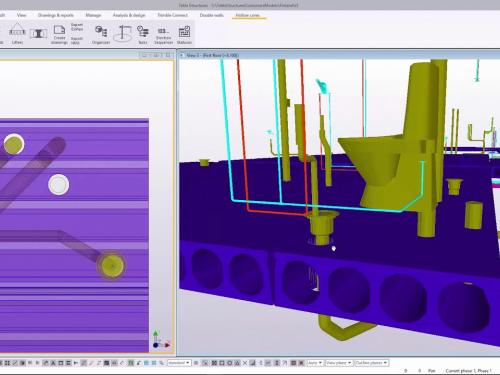Expand the View plane dropdown
This screenshot has height=375, width=500.
[339, 363]
